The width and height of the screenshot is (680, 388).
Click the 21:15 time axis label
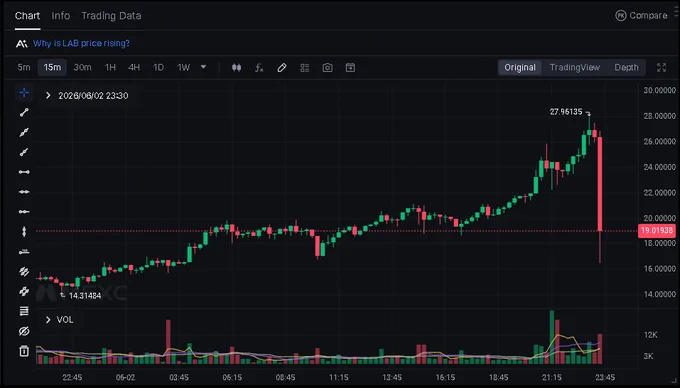(552, 377)
